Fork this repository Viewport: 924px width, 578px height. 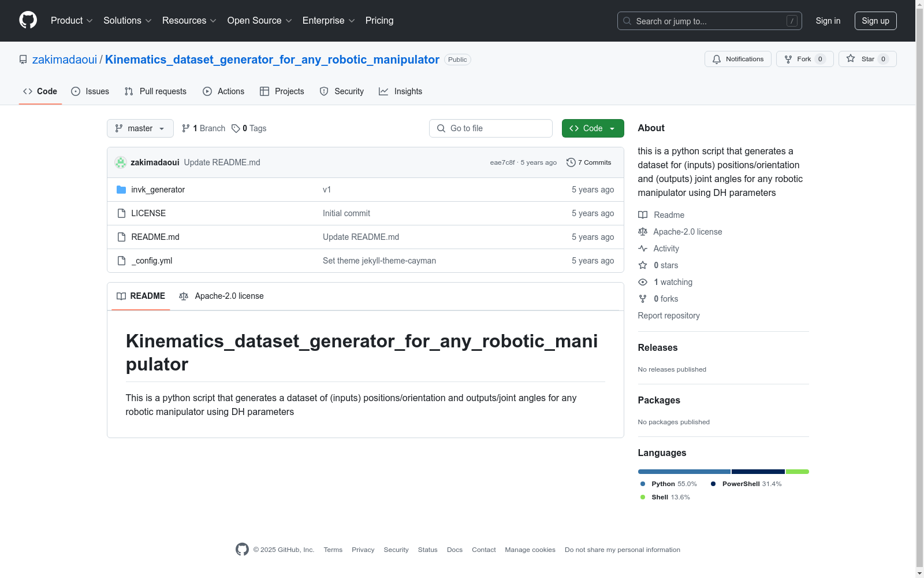[805, 59]
